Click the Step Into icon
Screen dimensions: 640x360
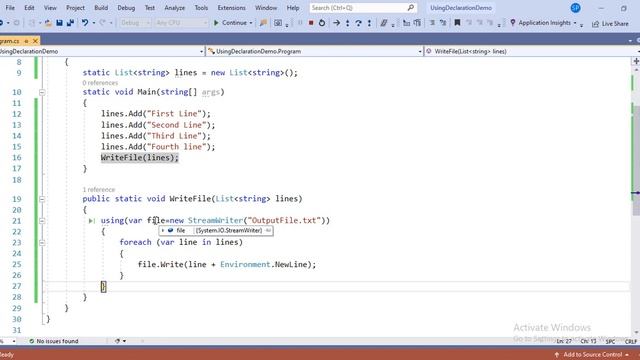click(347, 23)
